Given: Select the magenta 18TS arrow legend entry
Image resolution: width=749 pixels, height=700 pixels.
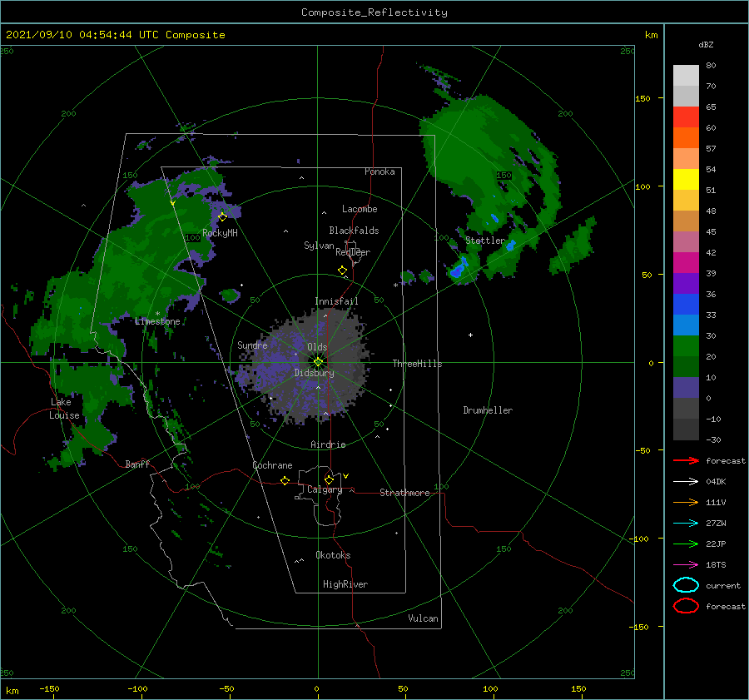Looking at the screenshot, I should click(686, 565).
